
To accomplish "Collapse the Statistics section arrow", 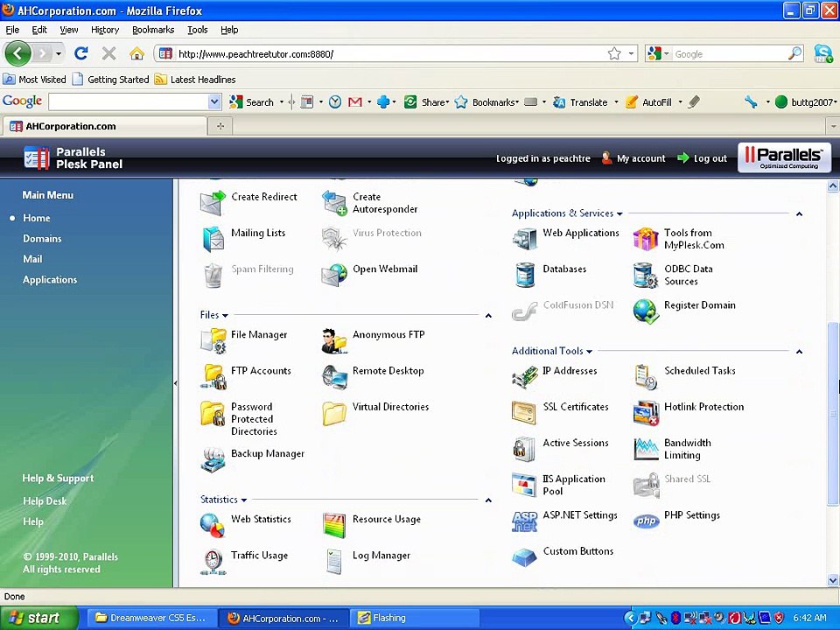I will coord(488,500).
